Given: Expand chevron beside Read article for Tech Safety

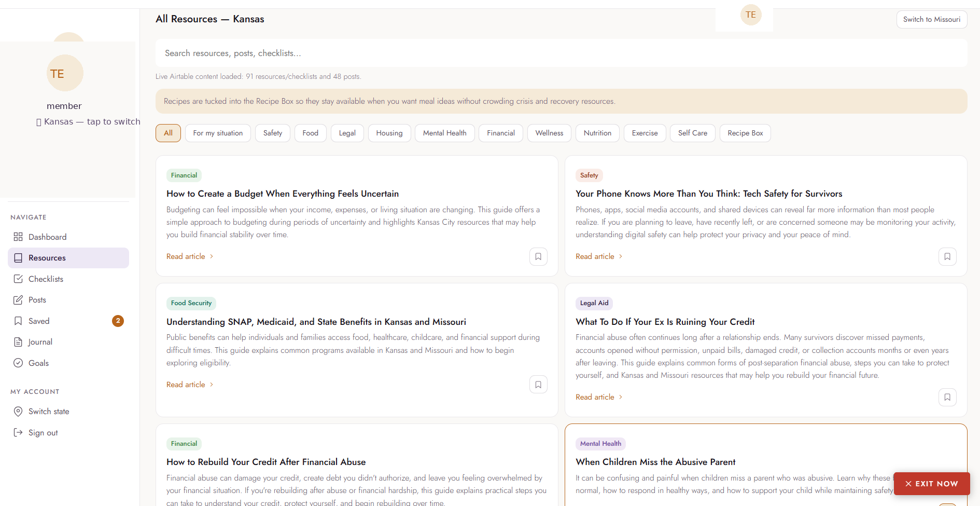Looking at the screenshot, I should point(621,256).
